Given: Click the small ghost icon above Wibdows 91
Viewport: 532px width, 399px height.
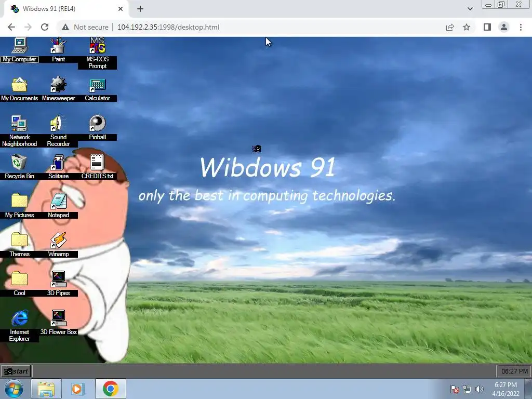Looking at the screenshot, I should (257, 149).
